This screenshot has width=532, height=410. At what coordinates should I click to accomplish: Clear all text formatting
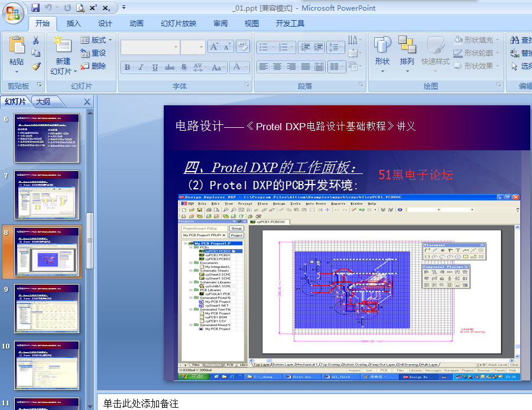coord(242,47)
